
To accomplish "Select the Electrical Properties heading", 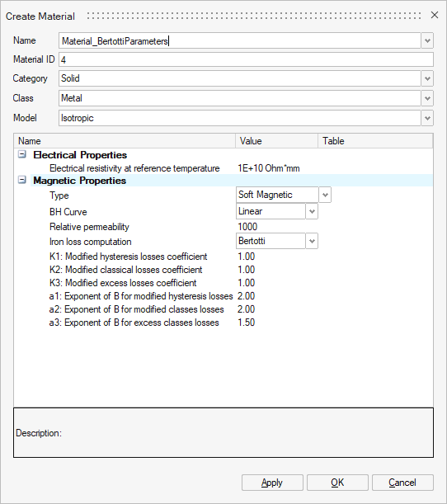I will pos(80,155).
